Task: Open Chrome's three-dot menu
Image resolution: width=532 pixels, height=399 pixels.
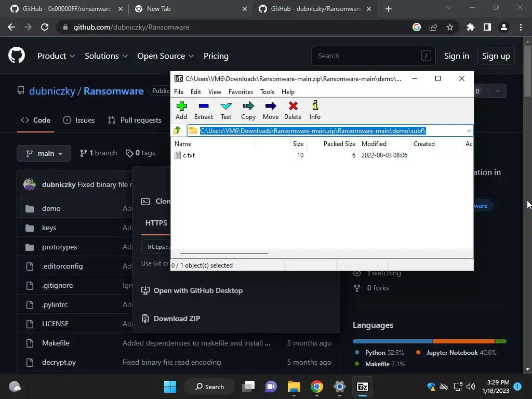Action: (x=521, y=27)
